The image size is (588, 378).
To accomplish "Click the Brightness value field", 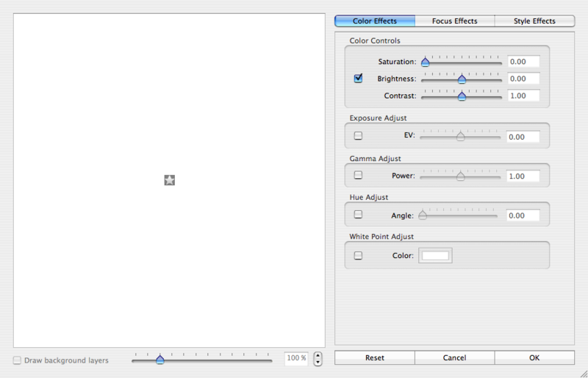I will coord(523,79).
